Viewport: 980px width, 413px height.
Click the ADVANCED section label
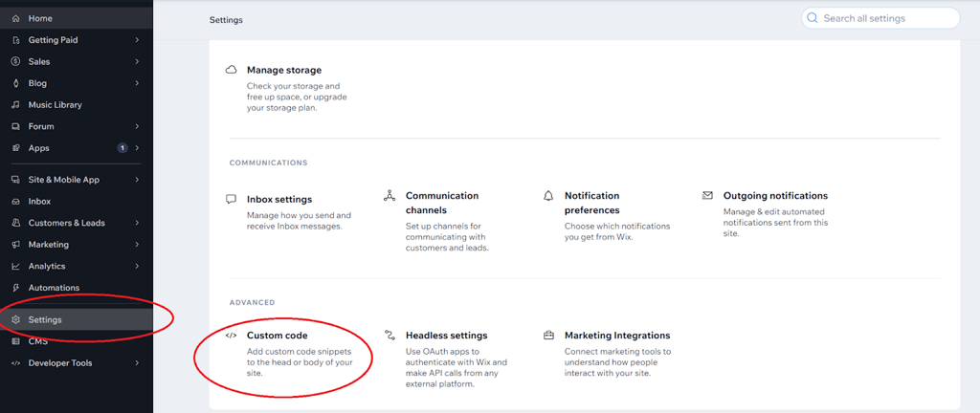point(252,302)
